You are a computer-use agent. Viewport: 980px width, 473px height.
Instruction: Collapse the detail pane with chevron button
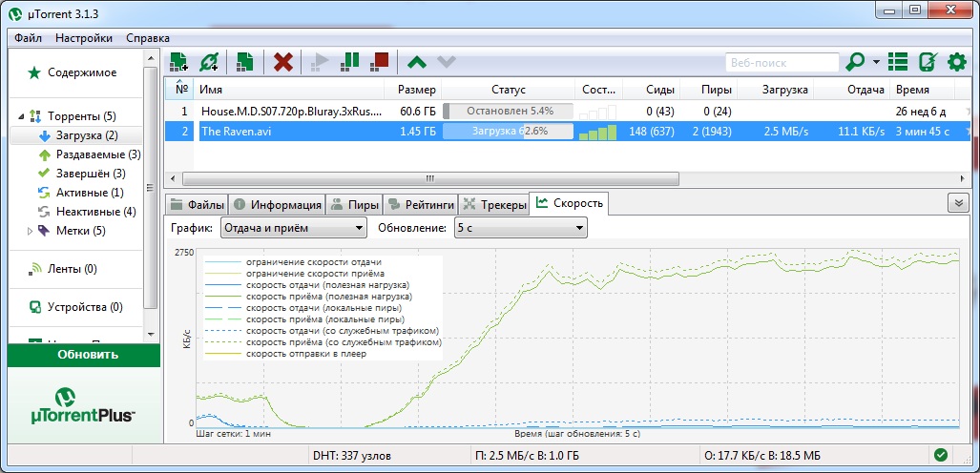pyautogui.click(x=957, y=202)
